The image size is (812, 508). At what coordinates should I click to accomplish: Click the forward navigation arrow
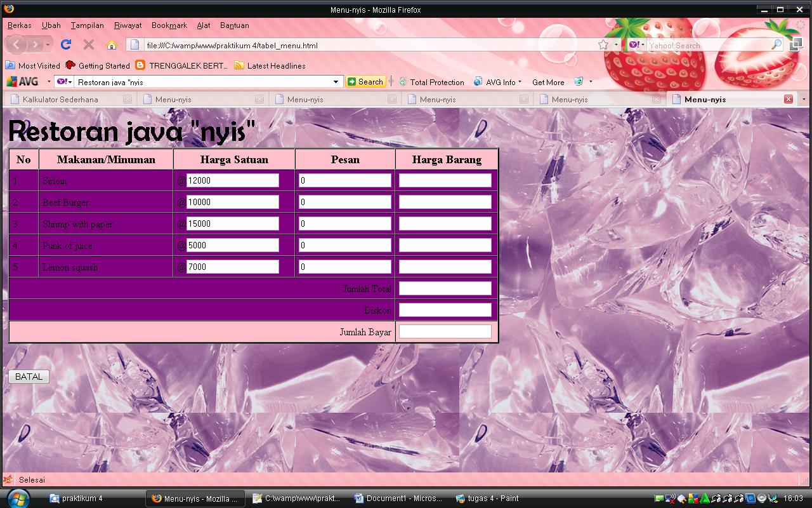pyautogui.click(x=36, y=44)
